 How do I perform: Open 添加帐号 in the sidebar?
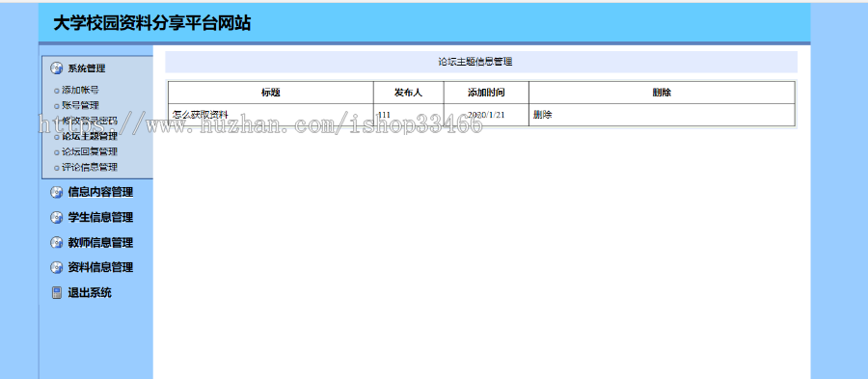(x=80, y=90)
